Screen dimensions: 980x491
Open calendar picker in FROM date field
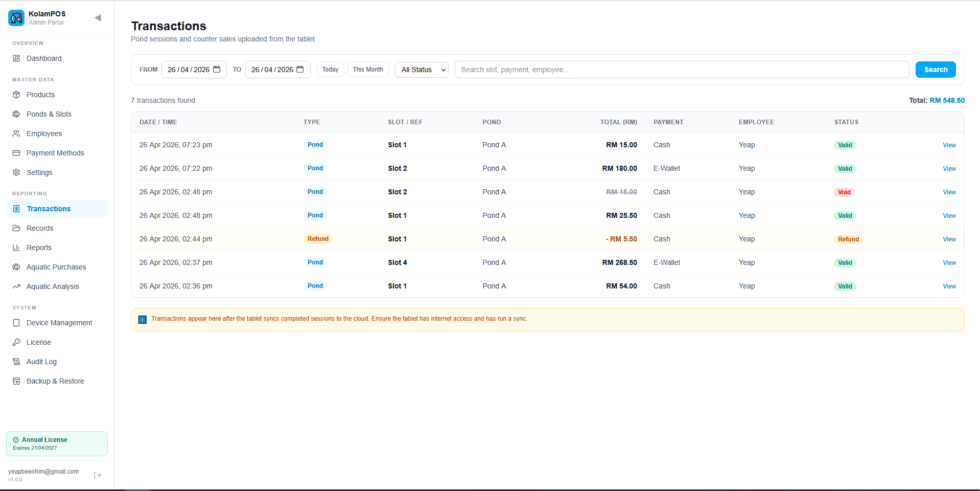[x=217, y=70]
